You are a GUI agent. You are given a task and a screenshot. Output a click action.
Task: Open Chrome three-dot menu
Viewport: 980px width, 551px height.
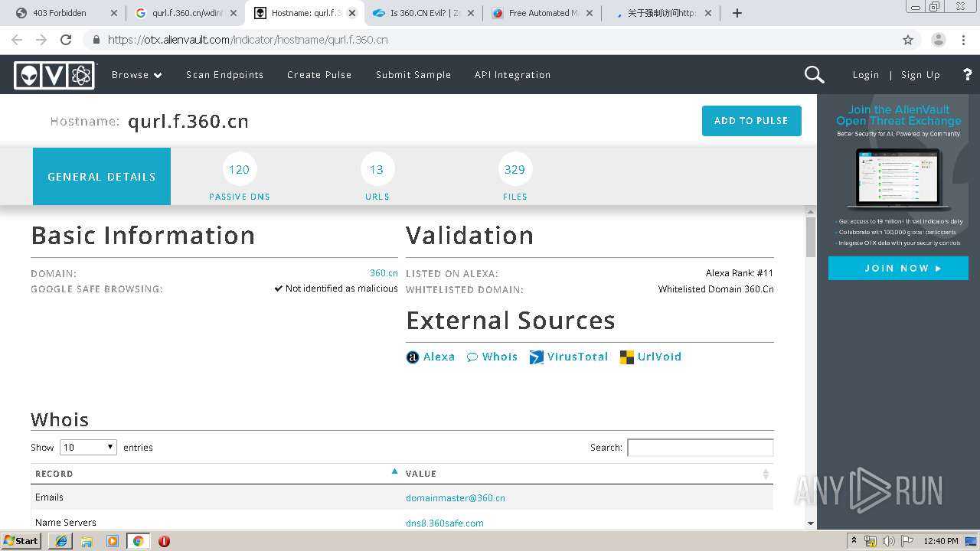tap(964, 40)
